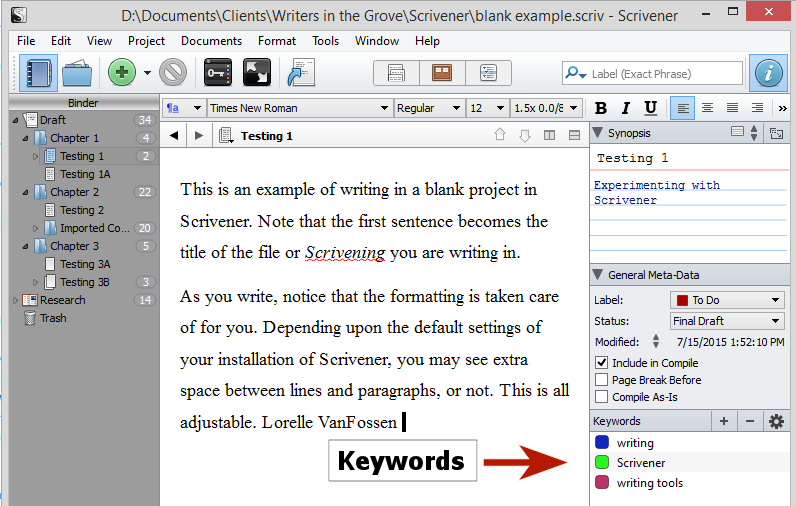The width and height of the screenshot is (796, 506).
Task: Open the Format menu
Action: tap(276, 41)
